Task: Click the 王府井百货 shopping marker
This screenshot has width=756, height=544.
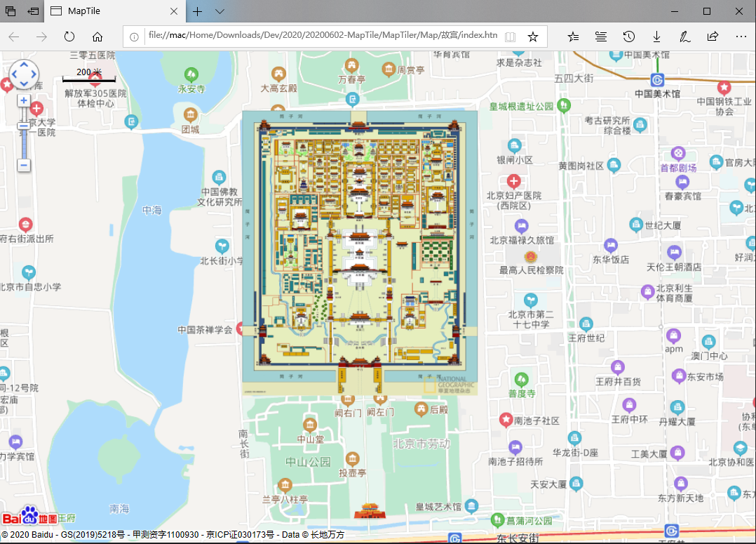Action: tap(618, 367)
